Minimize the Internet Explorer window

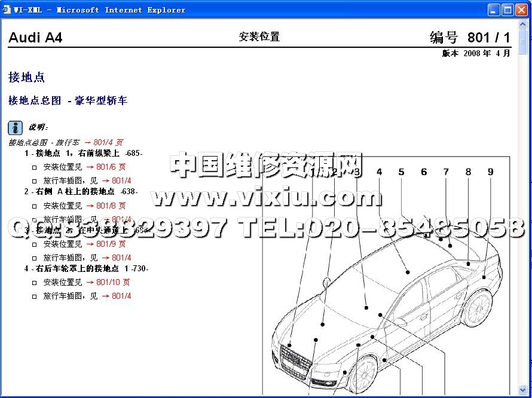point(494,10)
